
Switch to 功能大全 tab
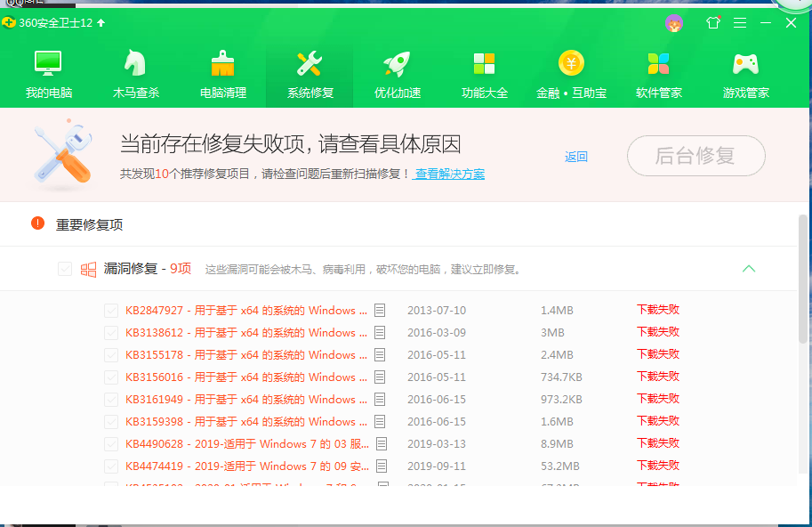(485, 75)
